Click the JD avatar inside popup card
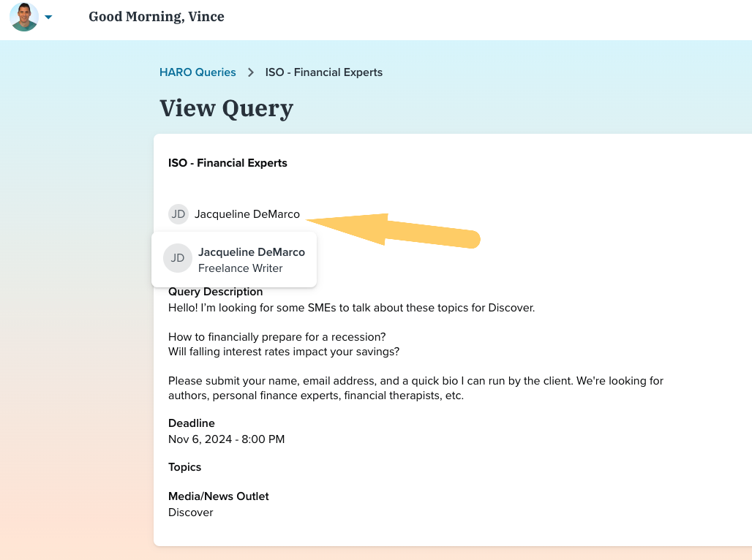Screen dimensions: 752x560 click(x=177, y=258)
